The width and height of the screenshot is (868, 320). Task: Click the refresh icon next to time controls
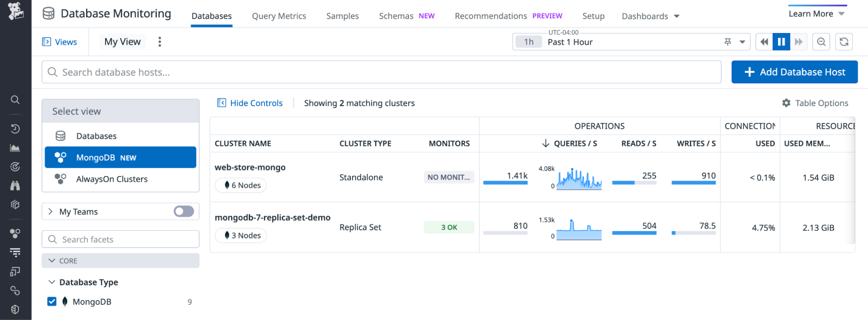[x=844, y=42]
